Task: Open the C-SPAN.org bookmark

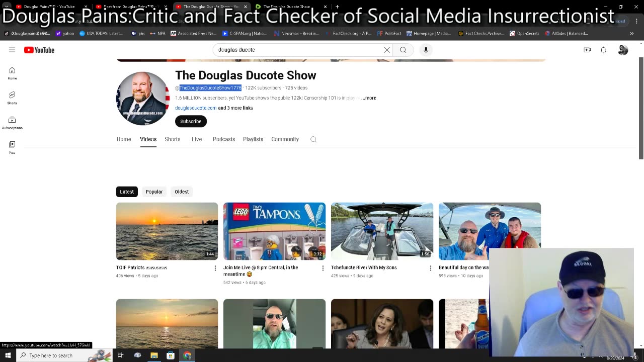Action: pos(245,33)
